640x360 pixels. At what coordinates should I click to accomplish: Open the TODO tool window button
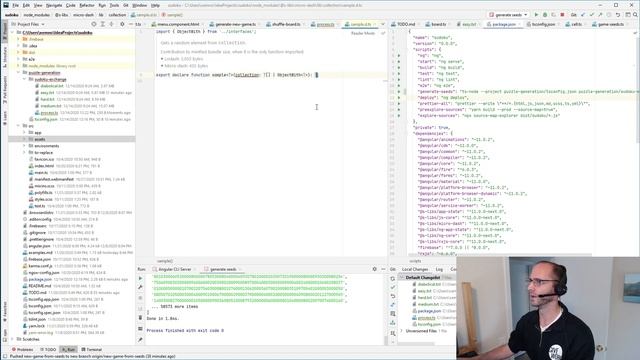point(48,349)
